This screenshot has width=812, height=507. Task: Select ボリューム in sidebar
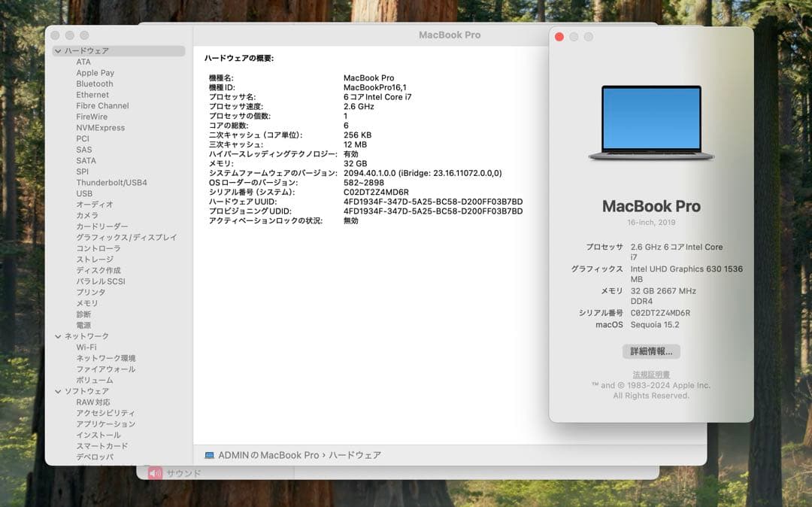[95, 380]
